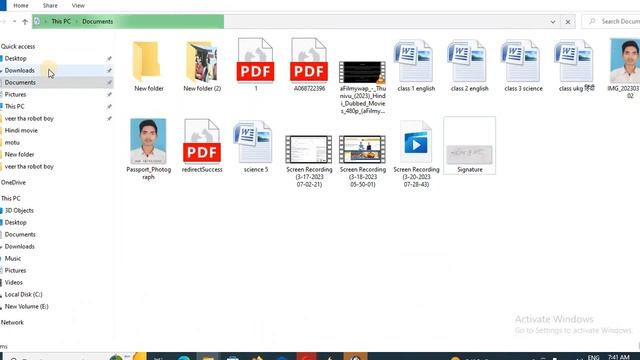Unpin Desktop using its pin icon

(109, 59)
